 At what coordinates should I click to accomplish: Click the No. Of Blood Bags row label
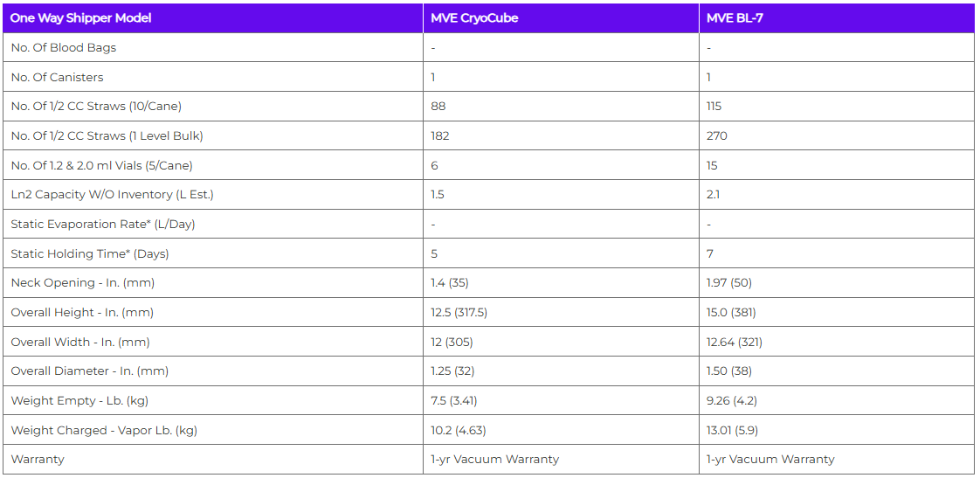pyautogui.click(x=63, y=47)
